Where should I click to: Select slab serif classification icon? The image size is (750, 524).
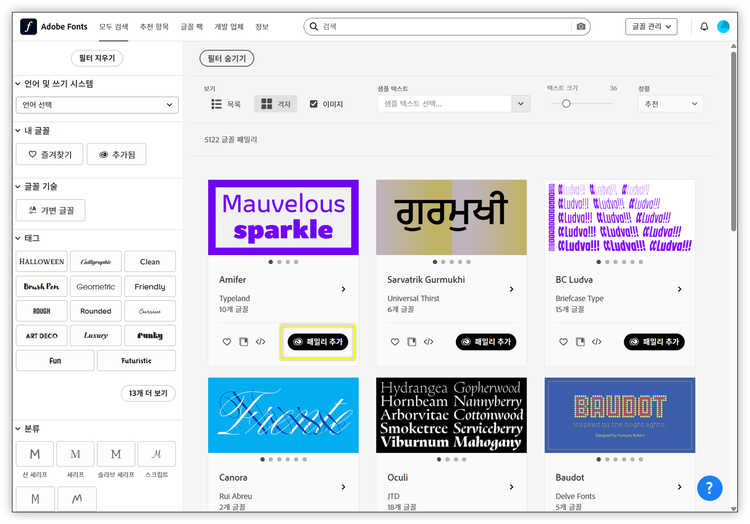(116, 454)
